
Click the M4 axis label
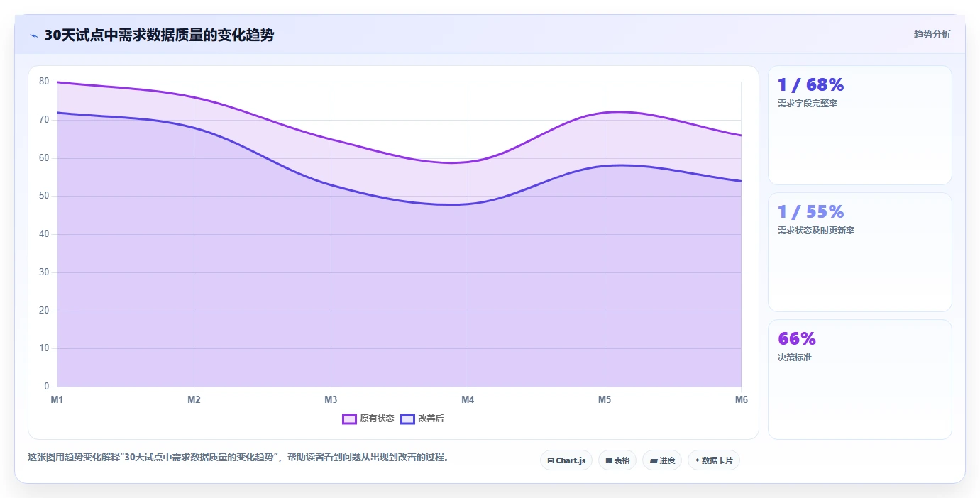coord(468,399)
